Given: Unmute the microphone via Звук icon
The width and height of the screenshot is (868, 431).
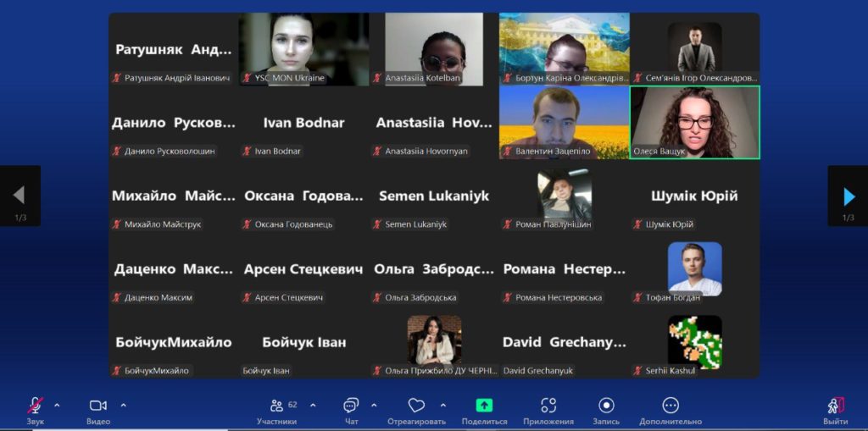Looking at the screenshot, I should pos(36,406).
